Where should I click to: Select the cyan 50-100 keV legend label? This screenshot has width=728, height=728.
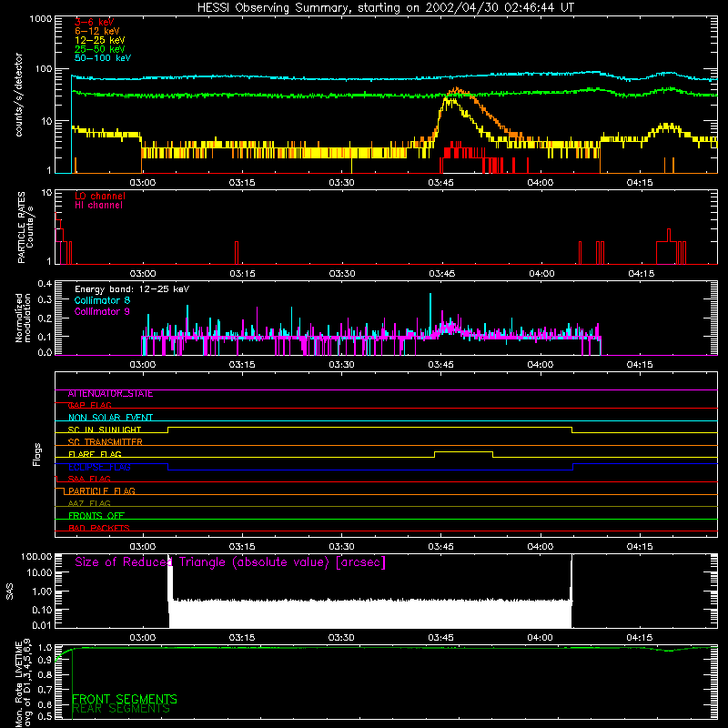pos(103,58)
